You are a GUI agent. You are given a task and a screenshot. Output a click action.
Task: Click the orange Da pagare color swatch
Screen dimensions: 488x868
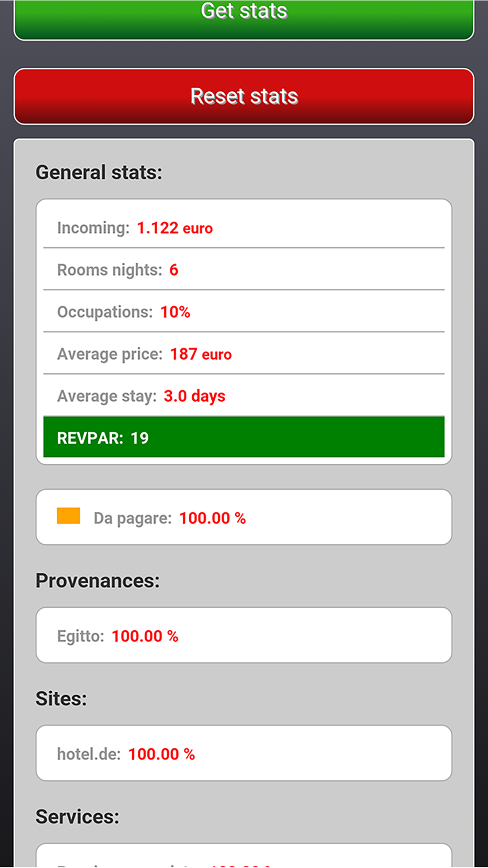(68, 516)
